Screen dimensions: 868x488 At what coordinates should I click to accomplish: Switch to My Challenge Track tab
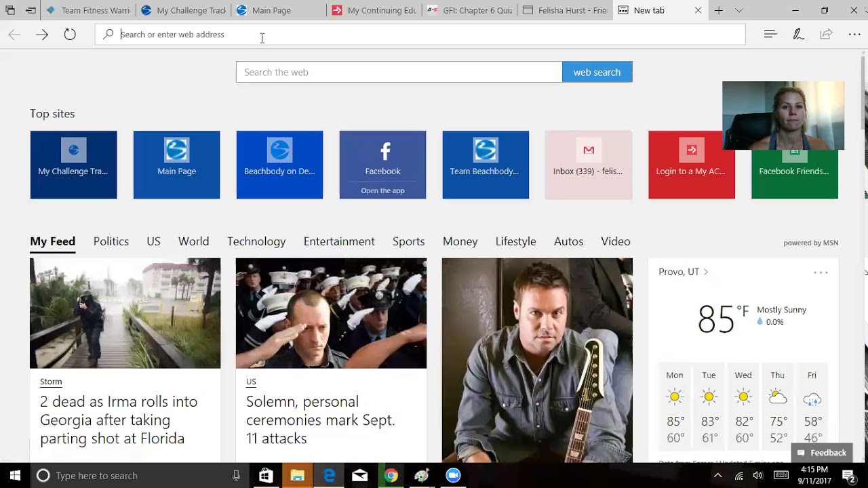point(183,10)
